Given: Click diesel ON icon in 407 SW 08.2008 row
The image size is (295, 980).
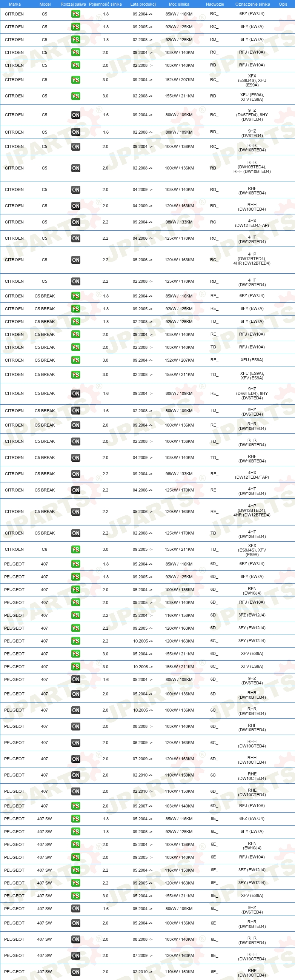Looking at the screenshot, I should click(76, 939).
